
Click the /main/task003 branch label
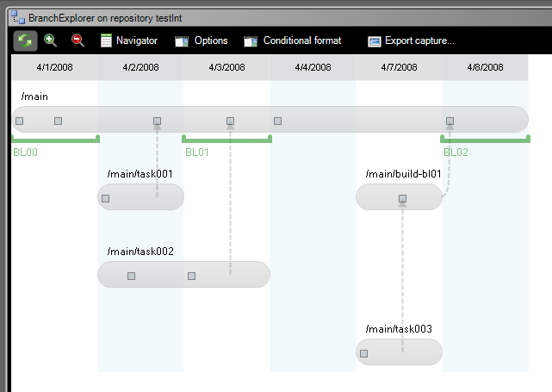click(399, 329)
